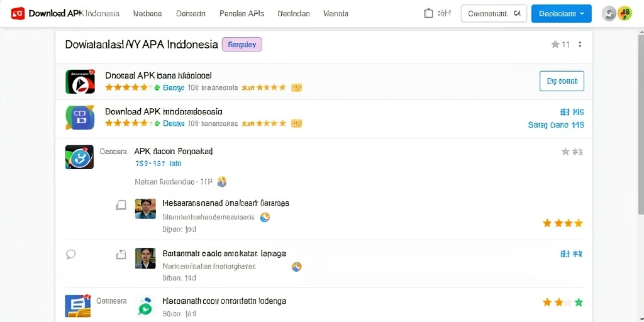
Task: Click the red Download APK logo icon
Action: tap(18, 13)
